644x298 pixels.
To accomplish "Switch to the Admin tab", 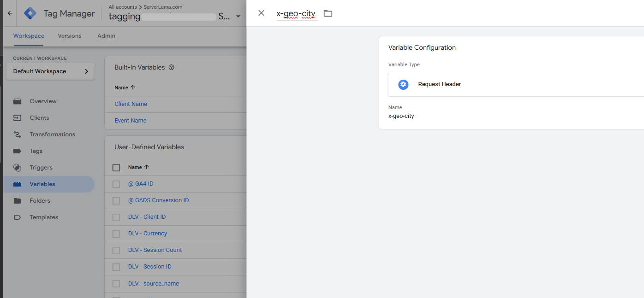I will click(x=106, y=36).
